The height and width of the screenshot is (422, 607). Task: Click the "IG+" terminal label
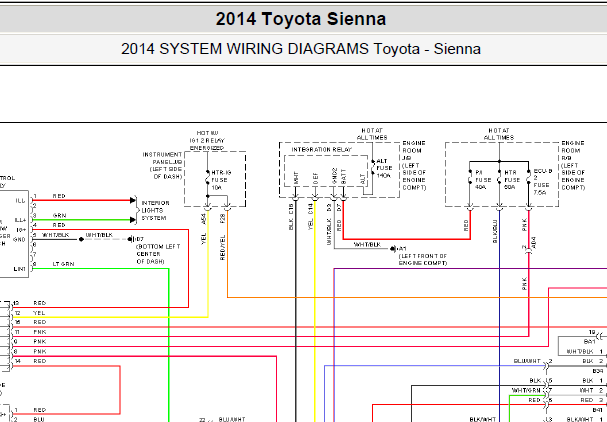21,230
